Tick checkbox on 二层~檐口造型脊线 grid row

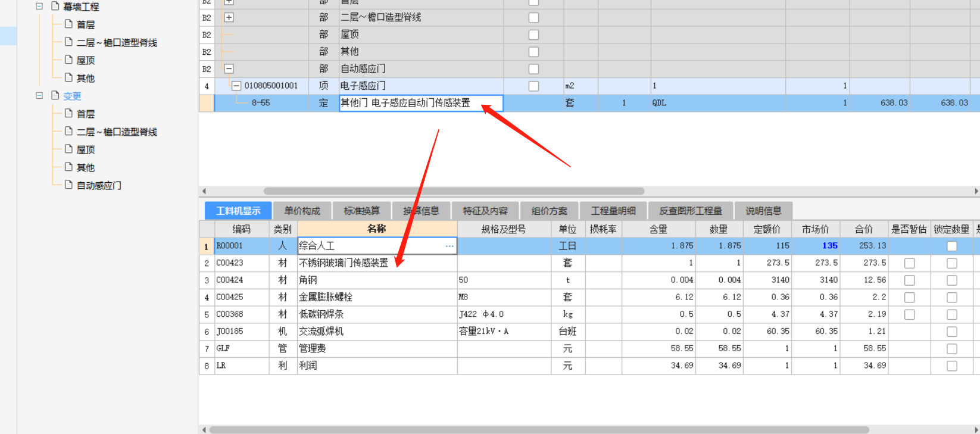[533, 18]
